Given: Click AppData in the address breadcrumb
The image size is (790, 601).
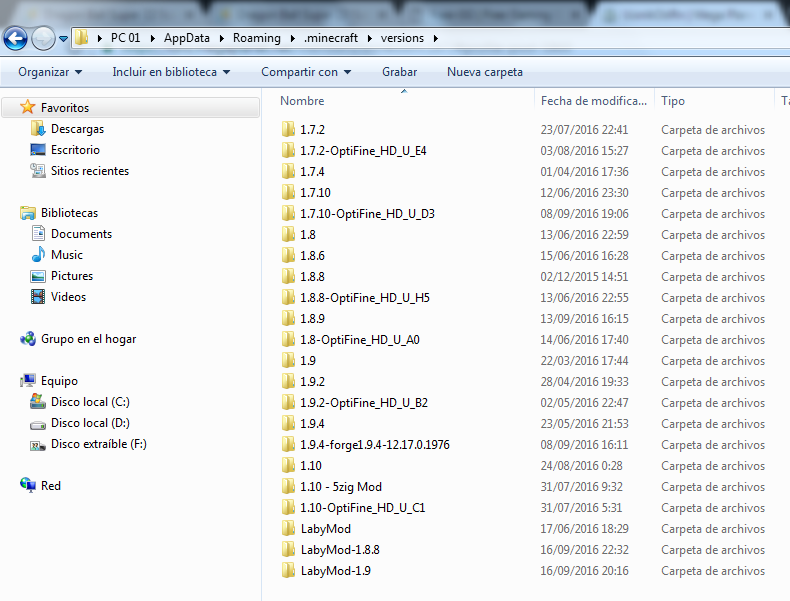Looking at the screenshot, I should tap(186, 38).
